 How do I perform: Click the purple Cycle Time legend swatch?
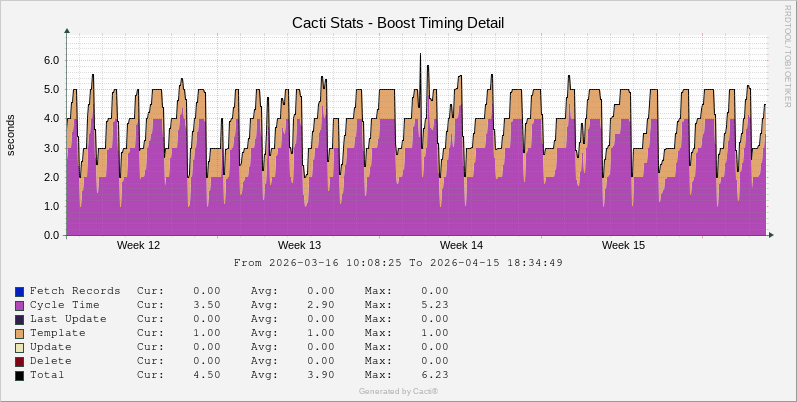(20, 305)
